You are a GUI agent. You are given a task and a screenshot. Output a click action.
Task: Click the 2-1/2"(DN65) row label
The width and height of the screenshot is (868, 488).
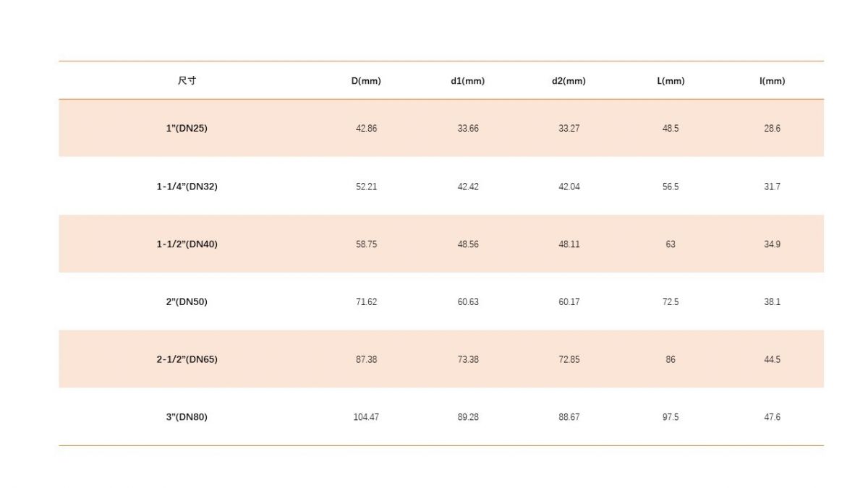[x=187, y=359]
